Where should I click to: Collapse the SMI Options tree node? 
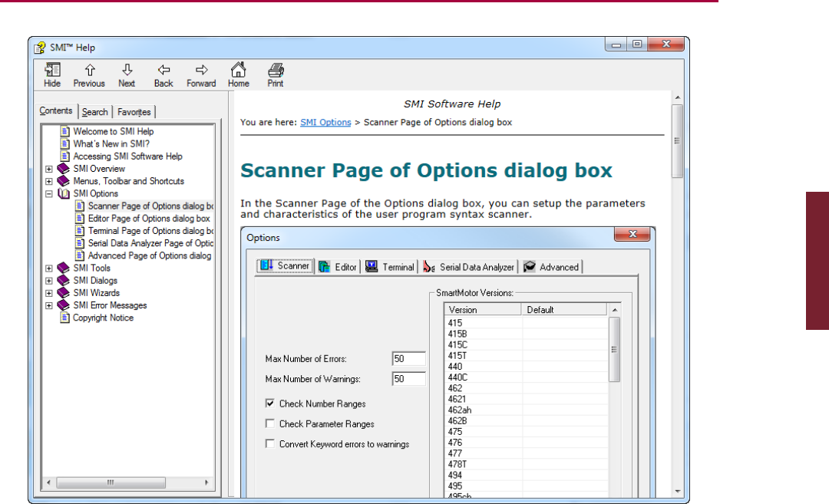click(x=49, y=194)
